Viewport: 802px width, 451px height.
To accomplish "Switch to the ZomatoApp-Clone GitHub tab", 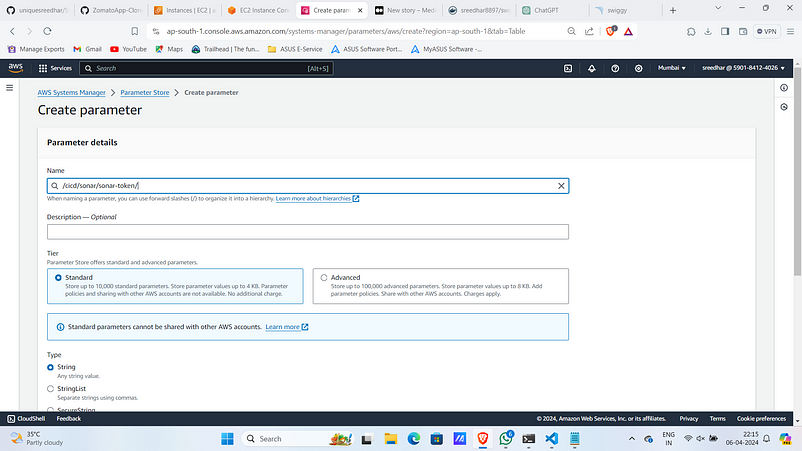I will 111,10.
